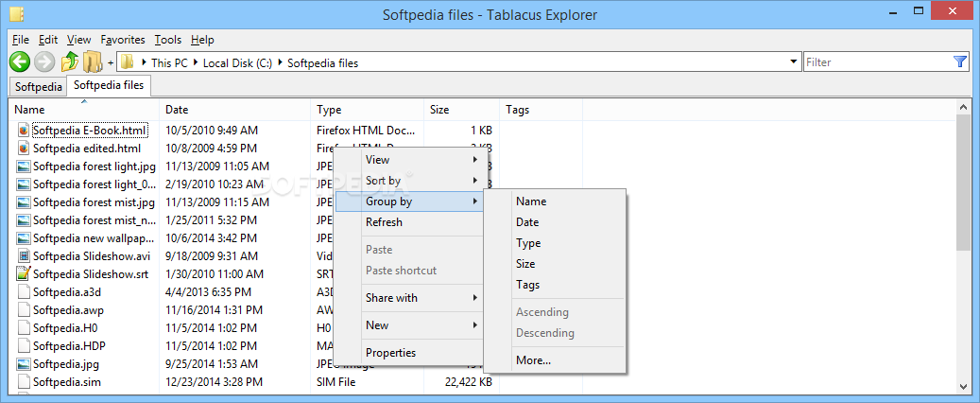Group by Date in submenu
Screen dimensions: 980x403
pos(527,222)
